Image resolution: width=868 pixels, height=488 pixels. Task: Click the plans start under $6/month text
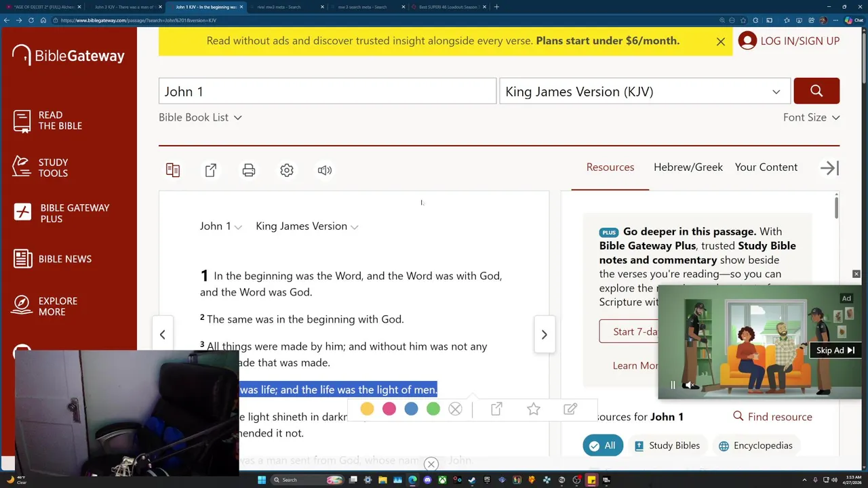(x=608, y=41)
